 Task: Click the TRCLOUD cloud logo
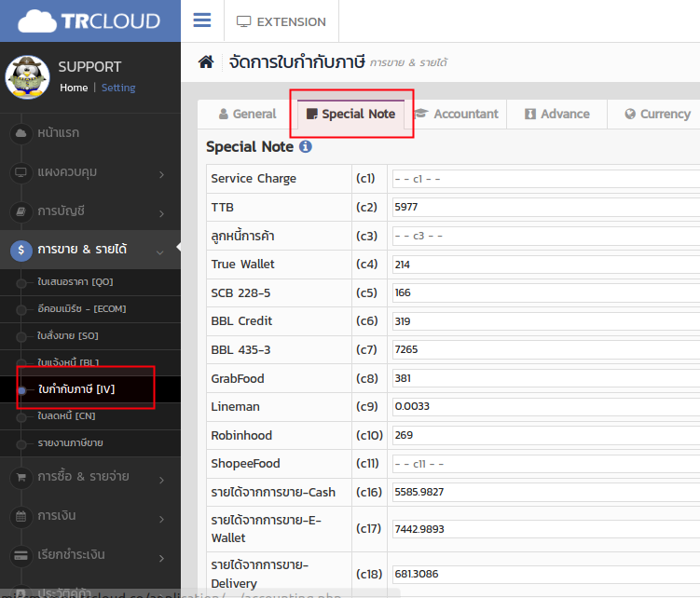coord(89,21)
